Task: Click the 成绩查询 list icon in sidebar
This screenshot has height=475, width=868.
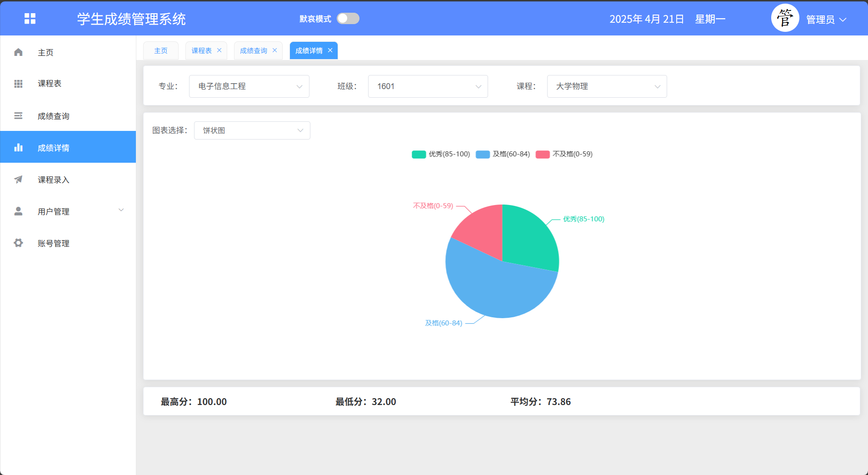Action: (18, 116)
